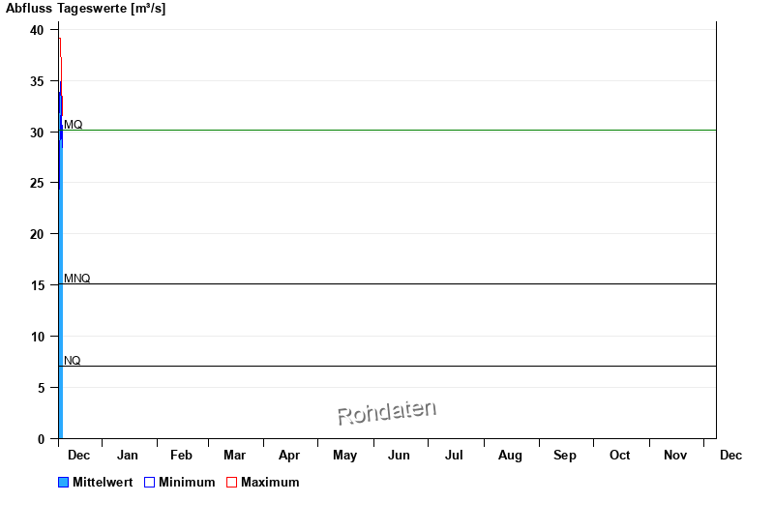
Task: Select the Mittelwert legend label
Action: [103, 483]
